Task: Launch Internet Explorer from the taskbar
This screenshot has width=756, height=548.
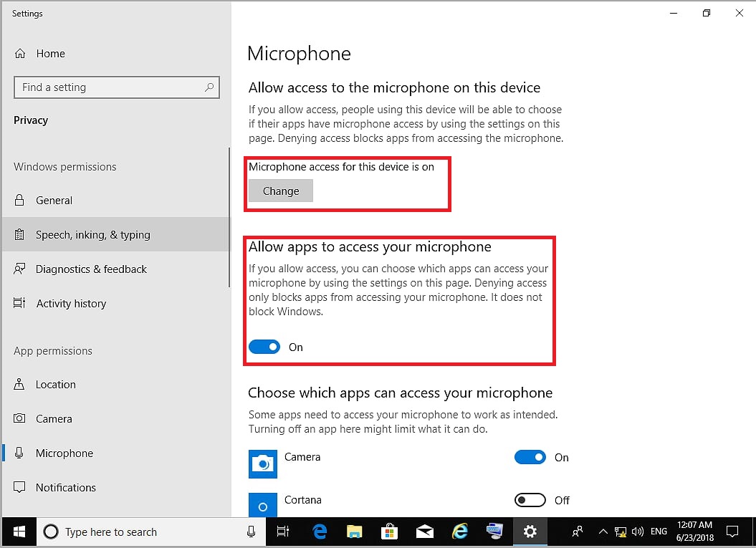Action: (x=460, y=532)
